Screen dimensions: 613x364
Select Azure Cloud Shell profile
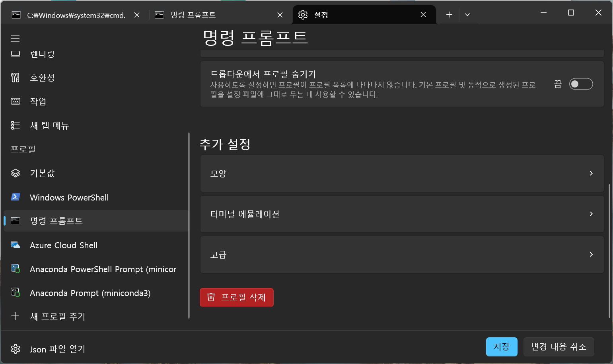(95, 245)
